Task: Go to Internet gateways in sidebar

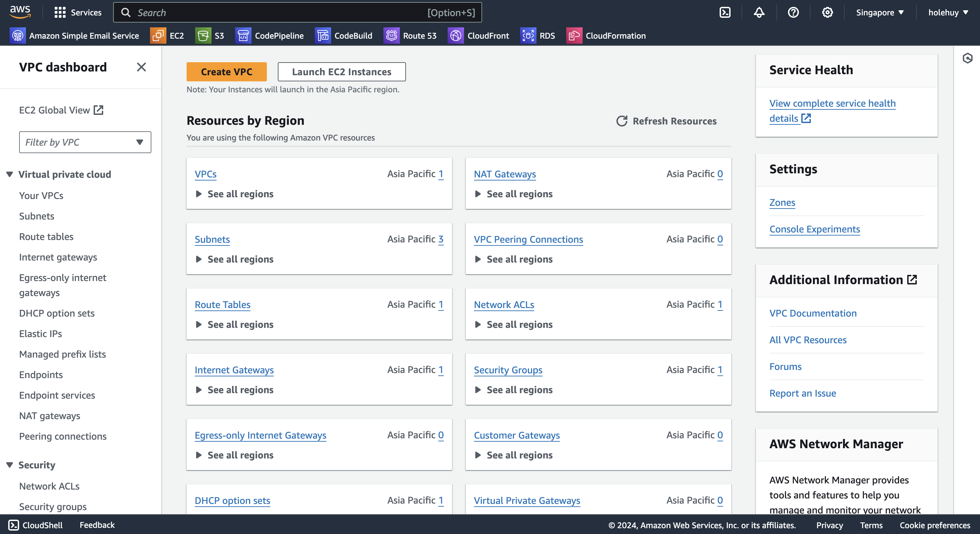Action: point(58,257)
